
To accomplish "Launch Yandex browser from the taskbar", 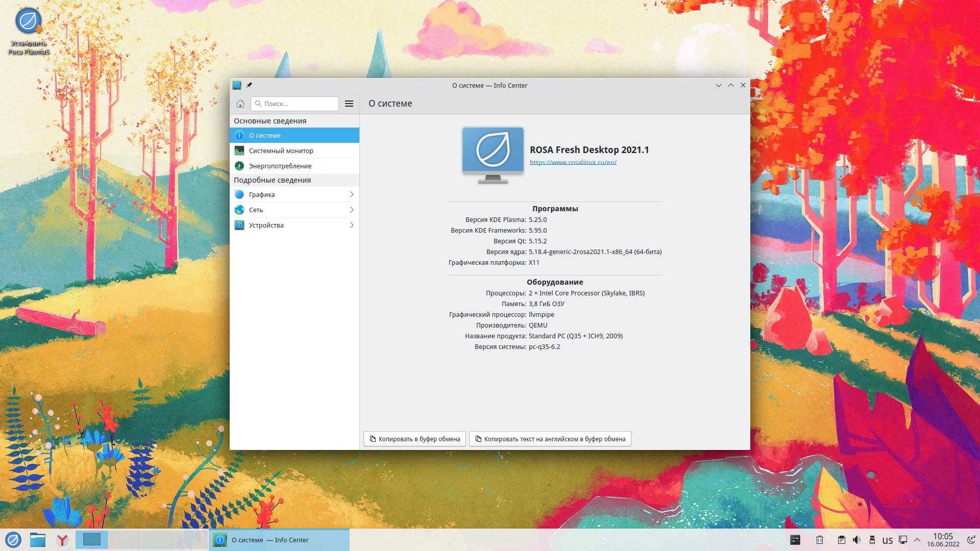I will [x=62, y=540].
